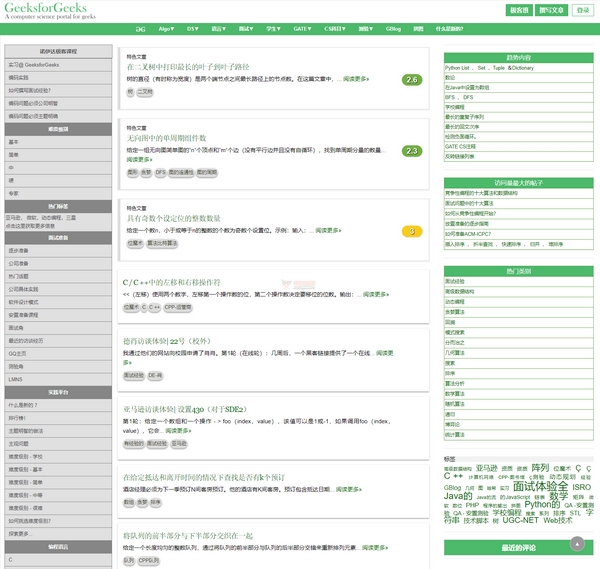This screenshot has width=600, height=569.
Task: Click 面试体验全 in the tag cloud
Action: [540, 487]
